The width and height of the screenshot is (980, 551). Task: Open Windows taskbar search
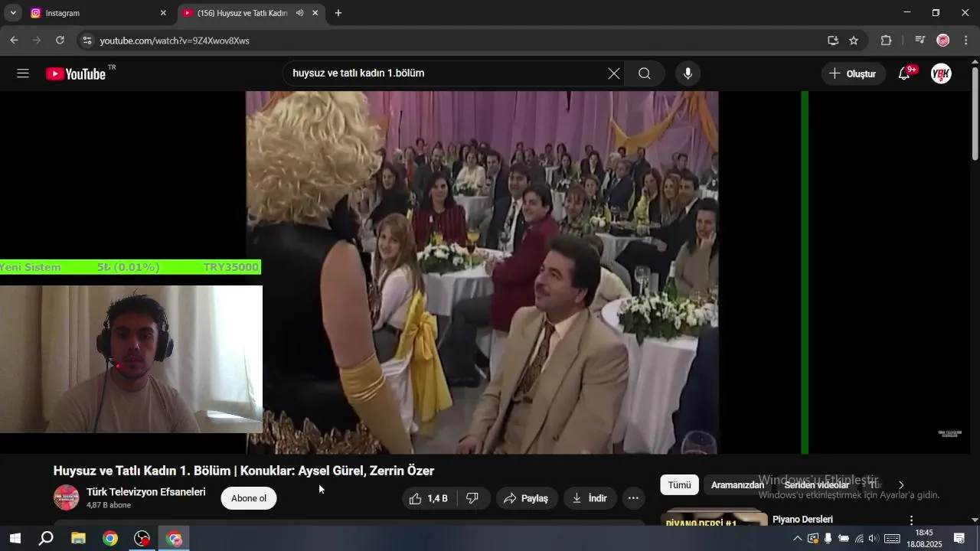(46, 539)
